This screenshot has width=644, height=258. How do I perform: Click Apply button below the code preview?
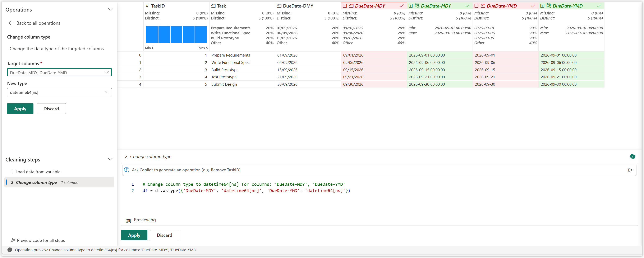[x=134, y=235]
